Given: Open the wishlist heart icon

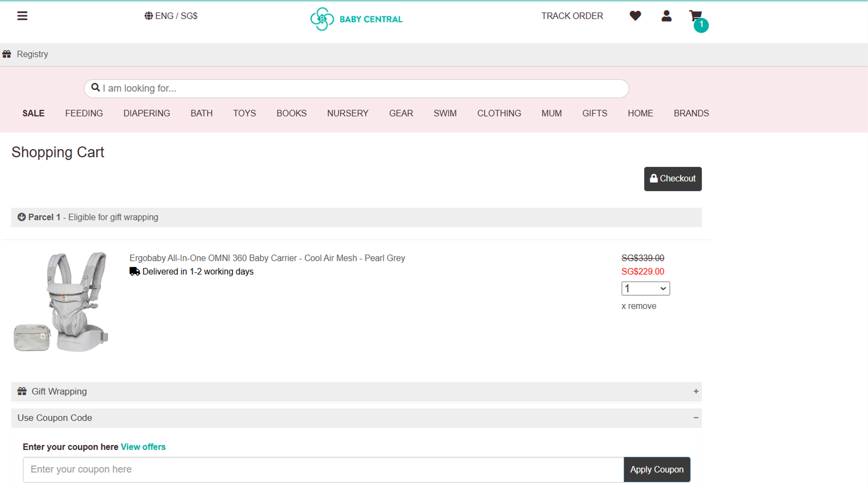Looking at the screenshot, I should 635,16.
